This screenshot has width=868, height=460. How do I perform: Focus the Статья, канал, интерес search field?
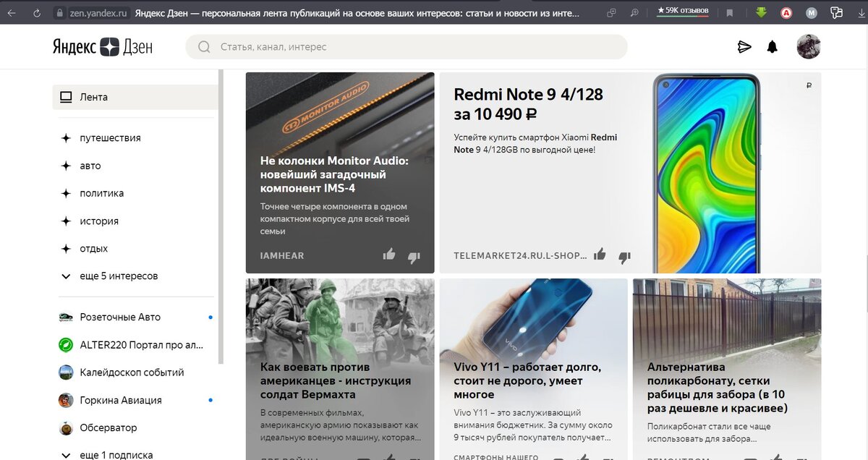(407, 47)
